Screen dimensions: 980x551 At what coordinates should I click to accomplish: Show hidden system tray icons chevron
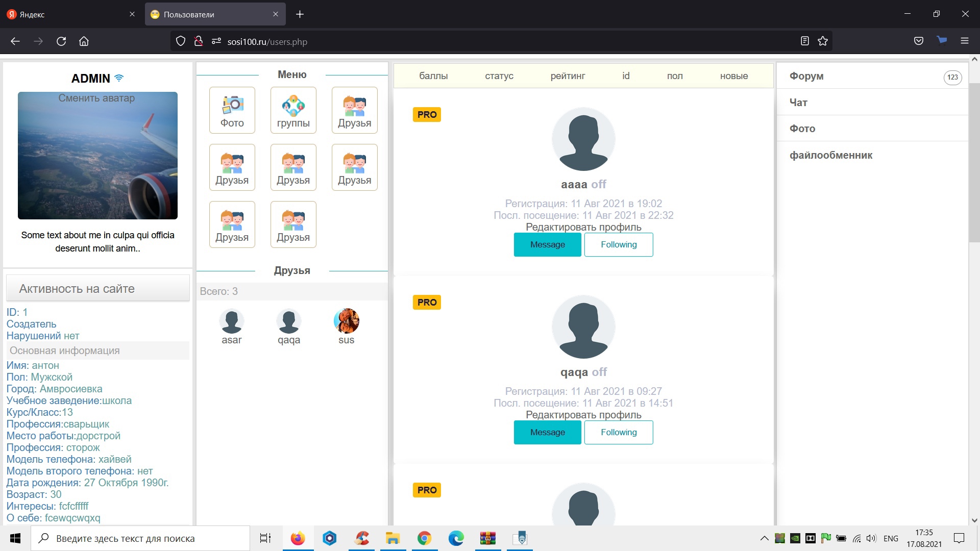coord(764,538)
